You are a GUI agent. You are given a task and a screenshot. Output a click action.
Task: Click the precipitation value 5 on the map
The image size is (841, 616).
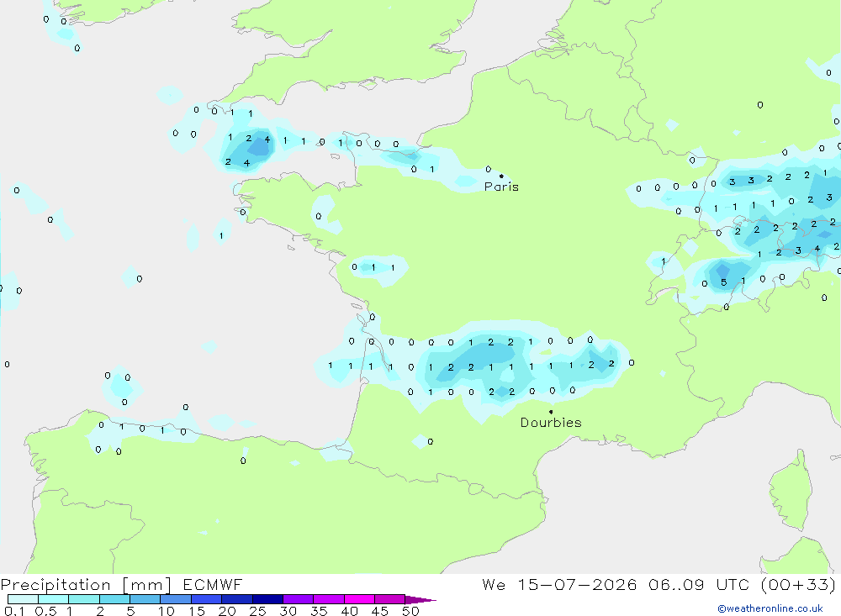pos(723,282)
